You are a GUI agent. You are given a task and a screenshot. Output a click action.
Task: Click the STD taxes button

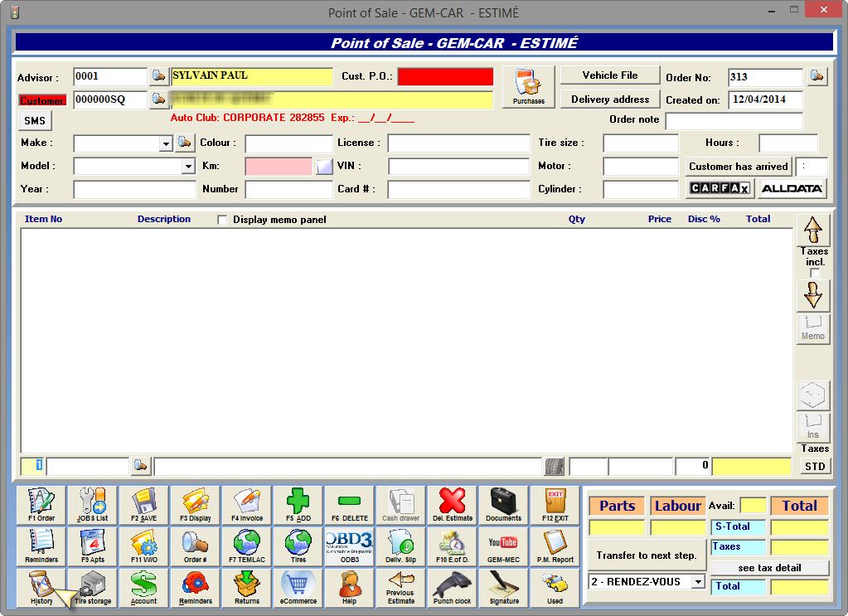tap(815, 466)
